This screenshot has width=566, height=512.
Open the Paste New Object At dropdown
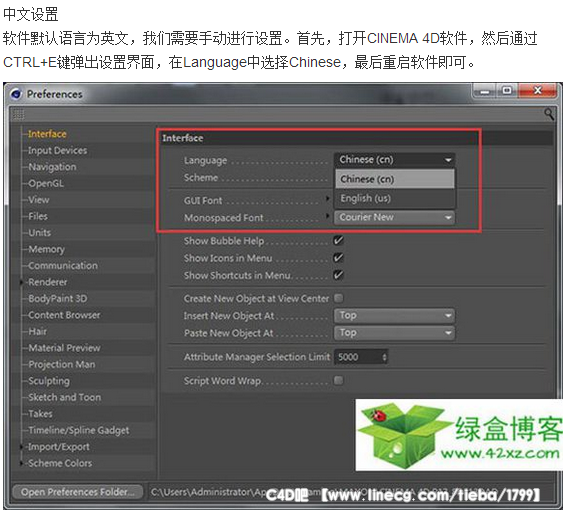pos(395,333)
